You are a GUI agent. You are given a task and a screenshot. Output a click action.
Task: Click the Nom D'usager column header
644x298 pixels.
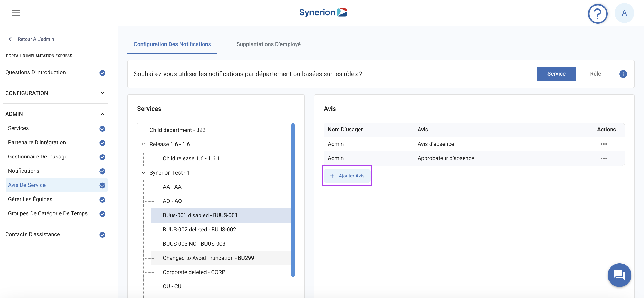[x=345, y=130]
